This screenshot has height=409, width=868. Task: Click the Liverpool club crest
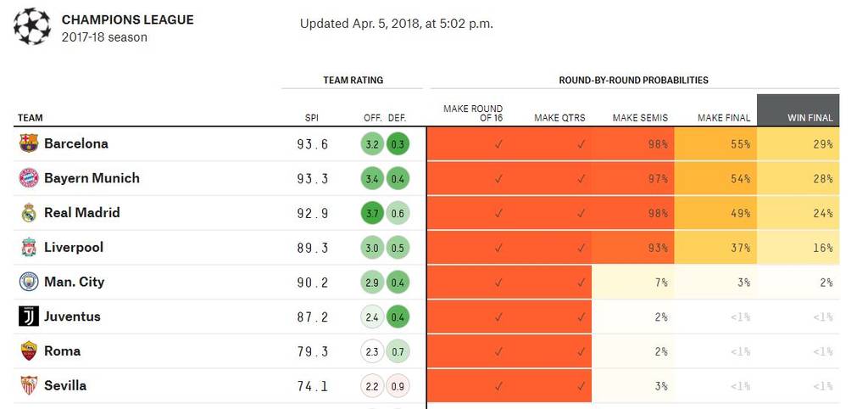(x=29, y=248)
